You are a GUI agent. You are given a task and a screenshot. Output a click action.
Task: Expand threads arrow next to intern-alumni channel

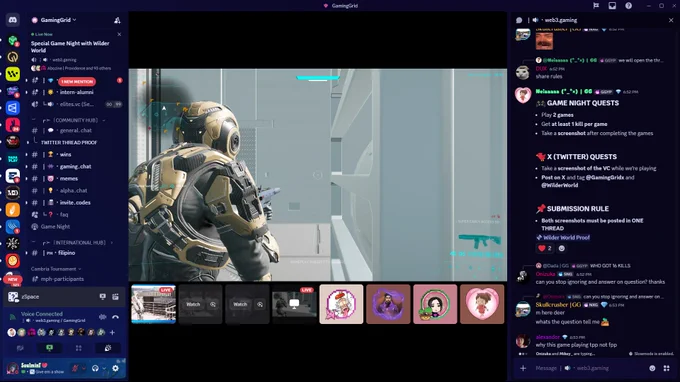tap(27, 92)
